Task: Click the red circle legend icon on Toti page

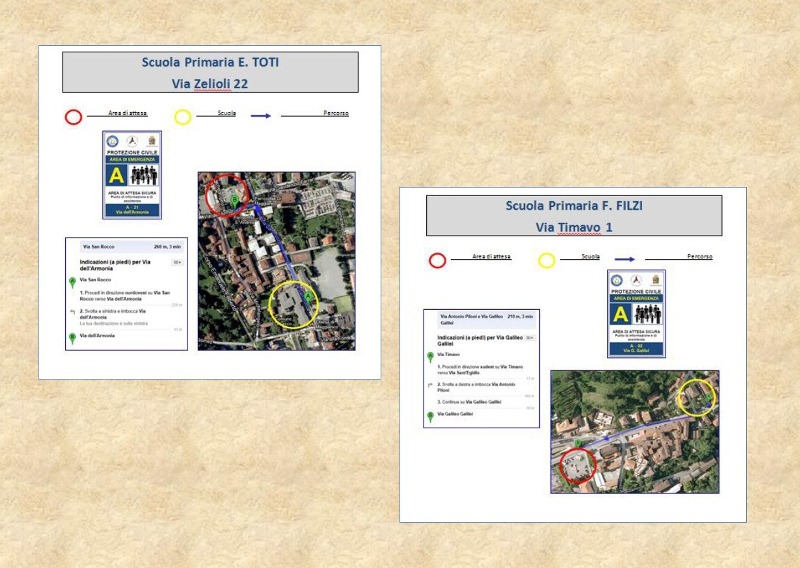Action: [73, 117]
